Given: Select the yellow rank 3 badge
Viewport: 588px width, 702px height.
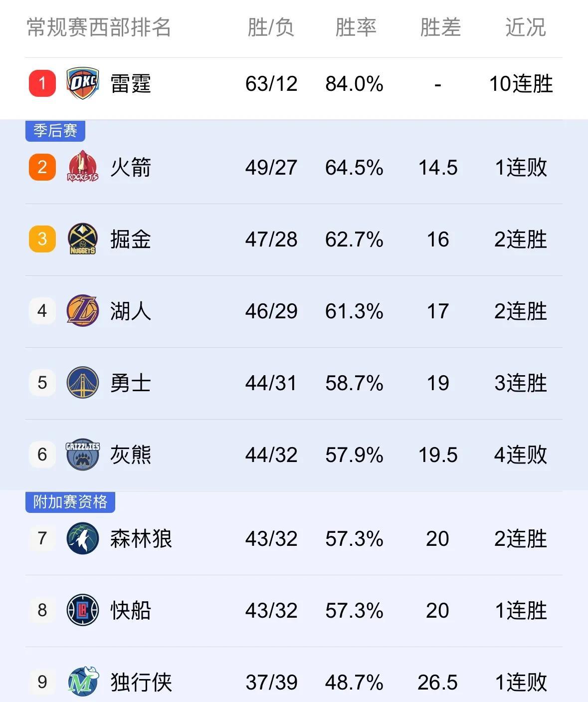Looking at the screenshot, I should point(42,239).
